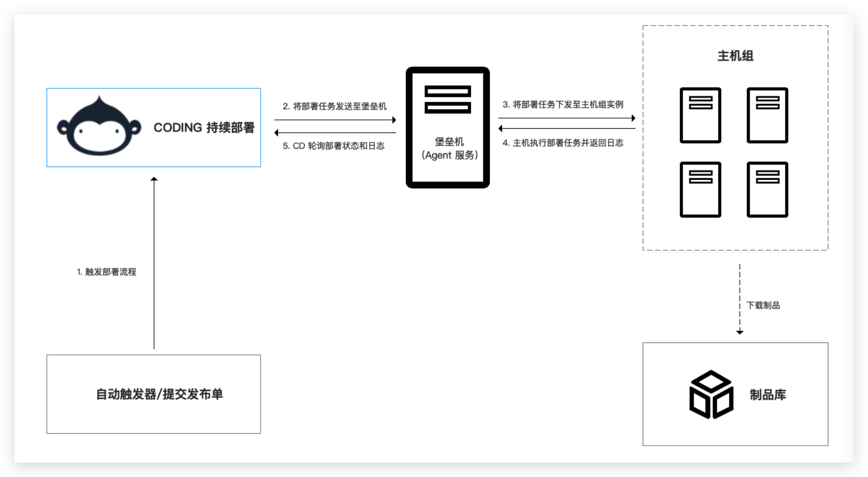Screen dimensions: 868x477
Task: Click the '5. CD 轮询部署状态和日志' step label
Action: coord(334,146)
